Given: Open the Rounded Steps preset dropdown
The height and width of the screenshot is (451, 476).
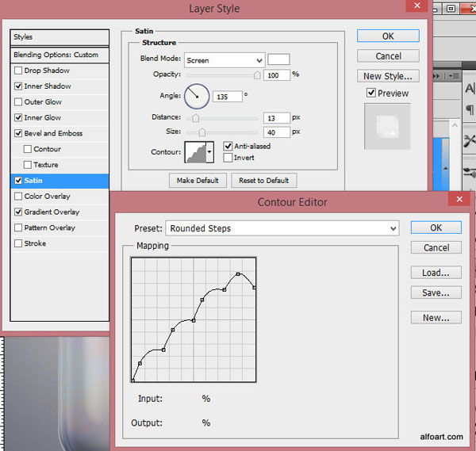Looking at the screenshot, I should 282,228.
